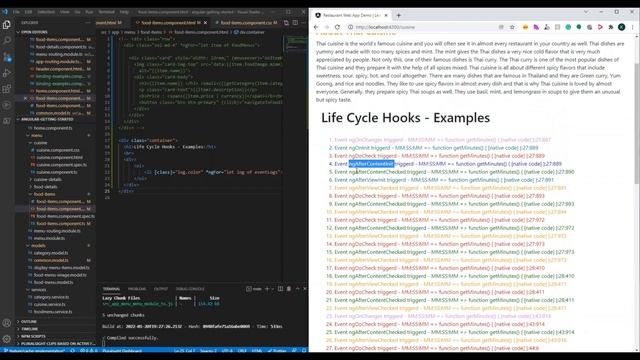
Task: Add a new terminal with plus icon
Action: tap(267, 289)
